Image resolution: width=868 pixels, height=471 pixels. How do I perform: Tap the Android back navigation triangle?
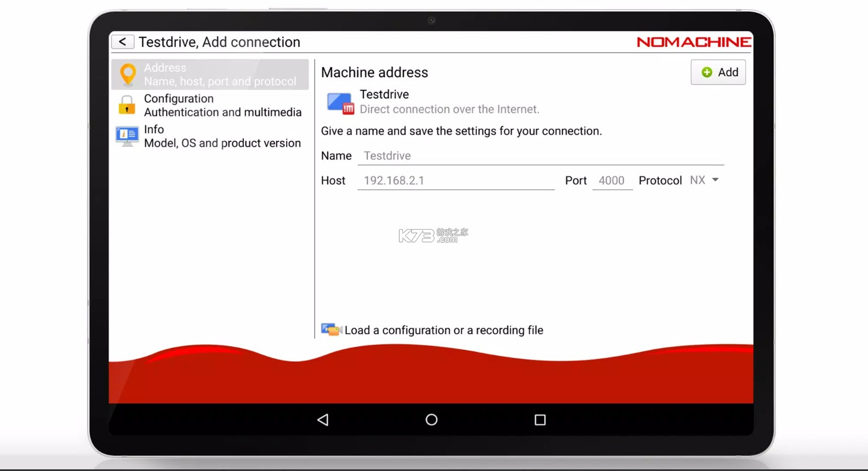point(323,420)
